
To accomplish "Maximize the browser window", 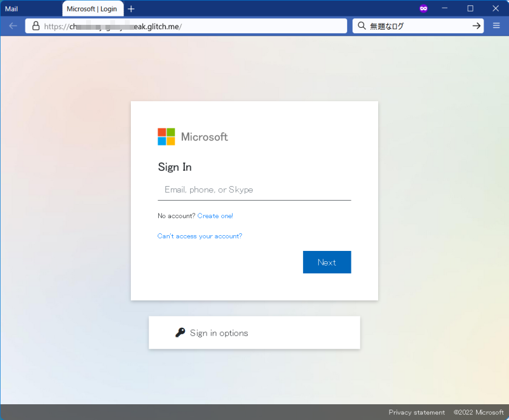I will click(470, 8).
